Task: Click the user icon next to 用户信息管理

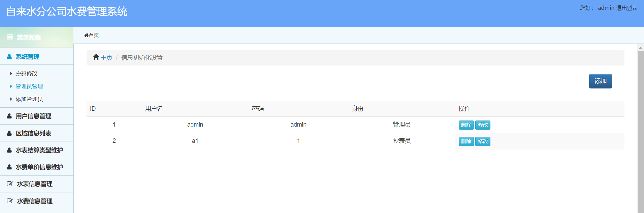Action: (x=9, y=116)
